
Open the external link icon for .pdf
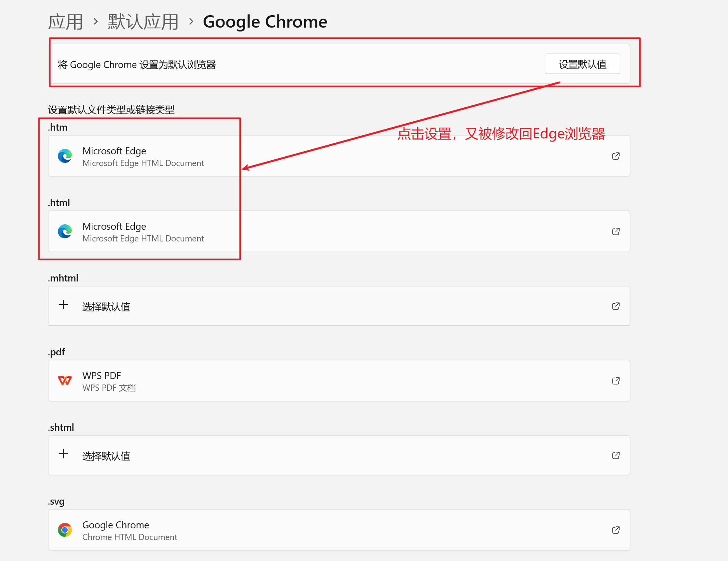click(616, 381)
